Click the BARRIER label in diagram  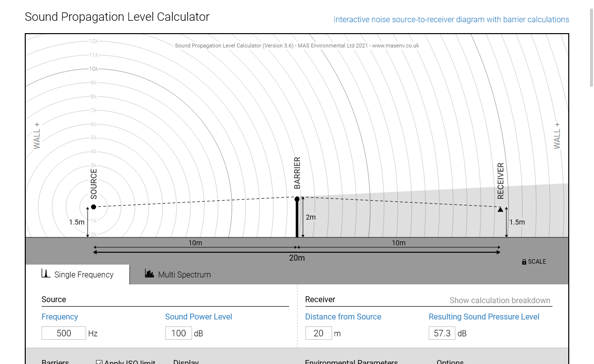tap(297, 173)
